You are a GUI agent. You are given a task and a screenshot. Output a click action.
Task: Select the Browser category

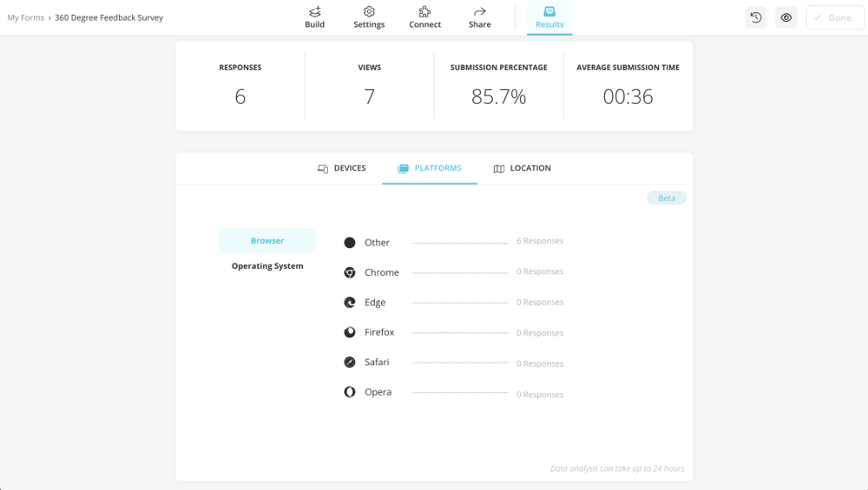point(267,240)
